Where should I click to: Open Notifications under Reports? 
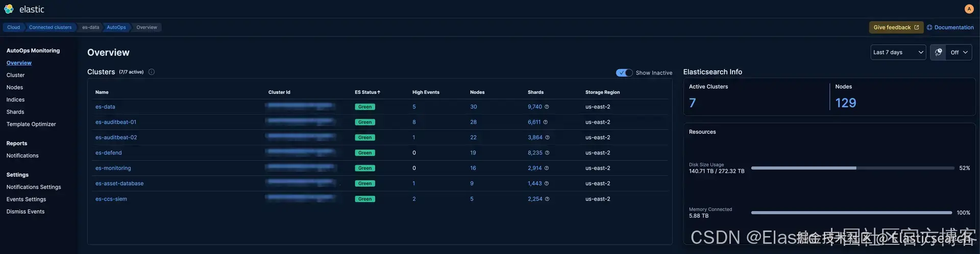pyautogui.click(x=22, y=156)
